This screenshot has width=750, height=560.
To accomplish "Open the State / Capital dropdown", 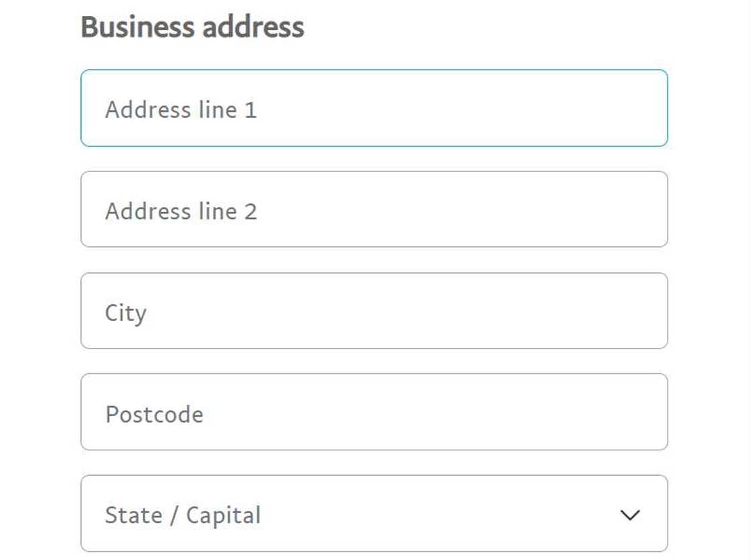I will click(x=374, y=514).
